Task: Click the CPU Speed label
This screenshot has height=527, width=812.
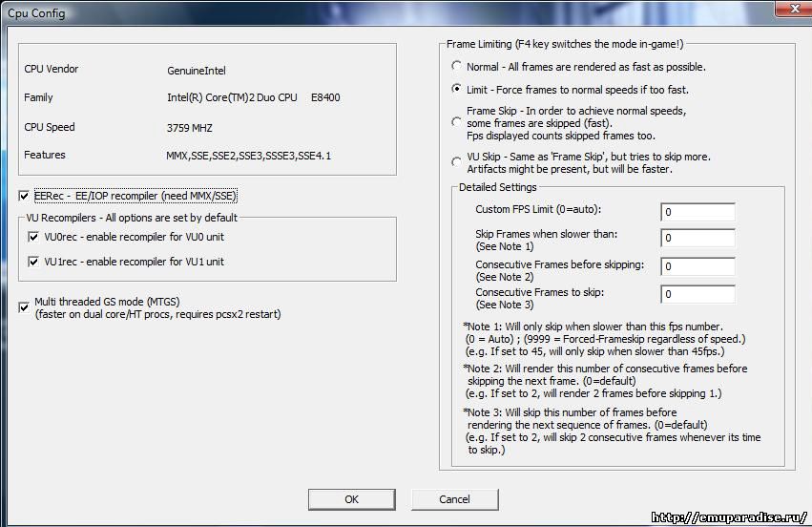Action: point(50,127)
